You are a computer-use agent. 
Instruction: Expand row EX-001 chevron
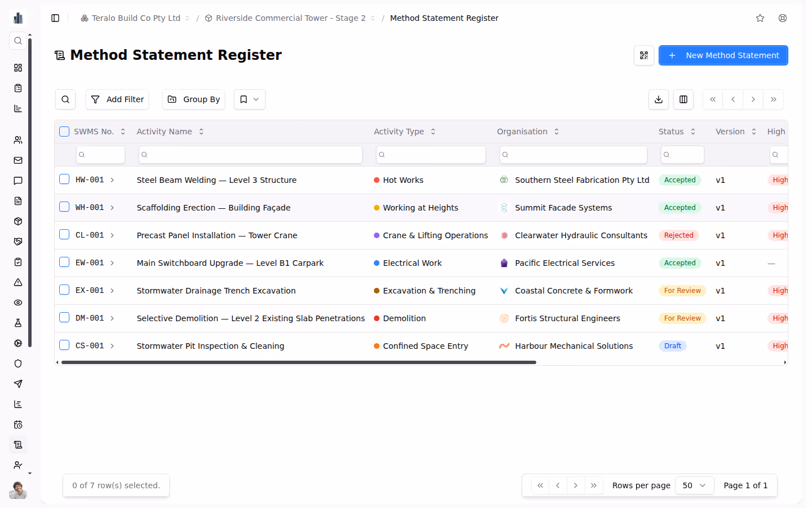(112, 291)
